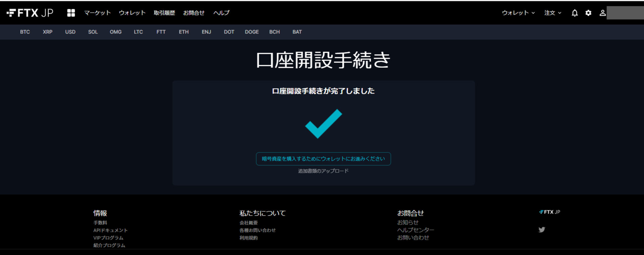
Task: Expand the 注文 dropdown menu
Action: [x=552, y=13]
